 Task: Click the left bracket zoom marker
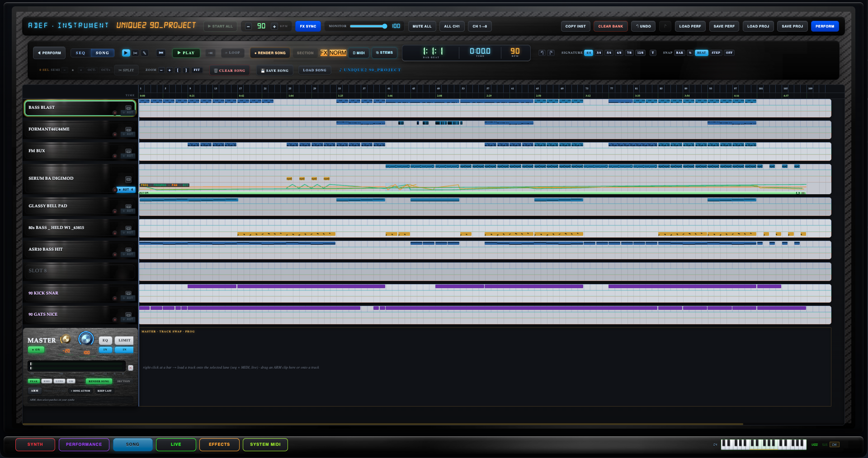click(178, 70)
